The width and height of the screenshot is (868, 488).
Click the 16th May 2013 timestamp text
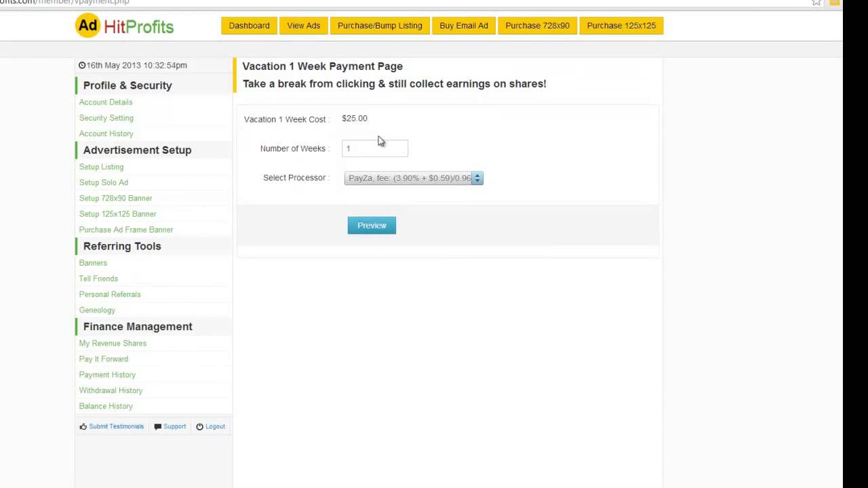[x=136, y=65]
